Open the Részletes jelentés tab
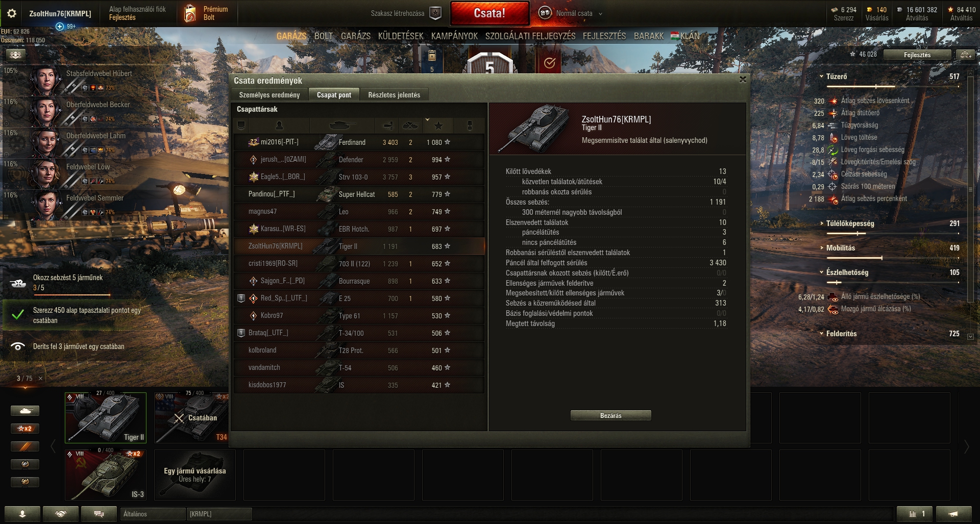This screenshot has width=980, height=524. pos(394,95)
